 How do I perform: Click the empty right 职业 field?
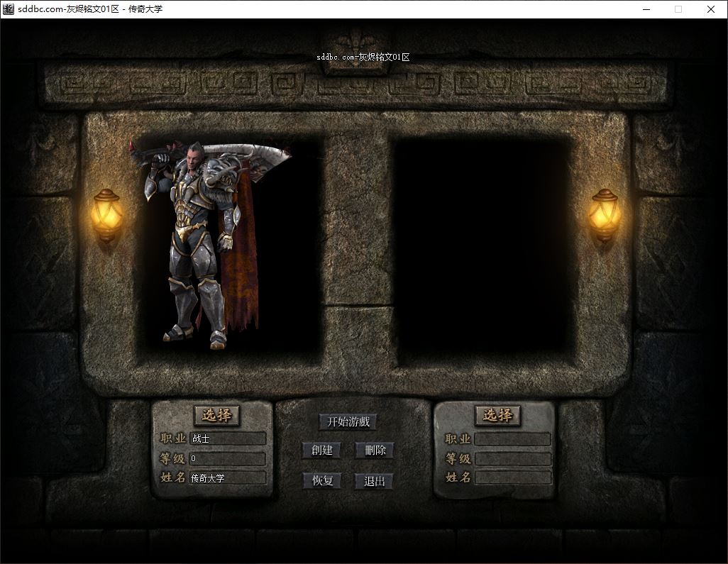pos(512,439)
